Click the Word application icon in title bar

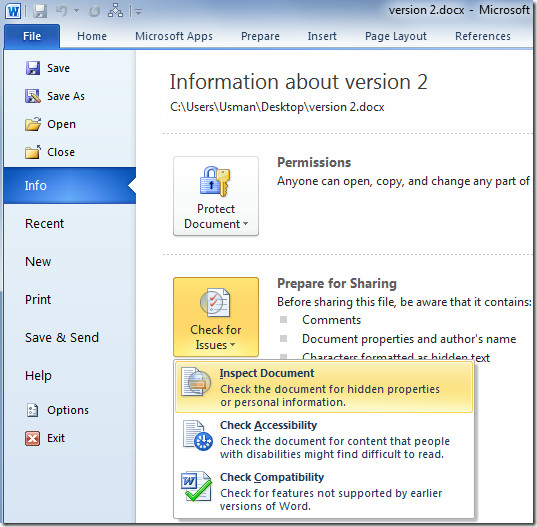[x=13, y=11]
